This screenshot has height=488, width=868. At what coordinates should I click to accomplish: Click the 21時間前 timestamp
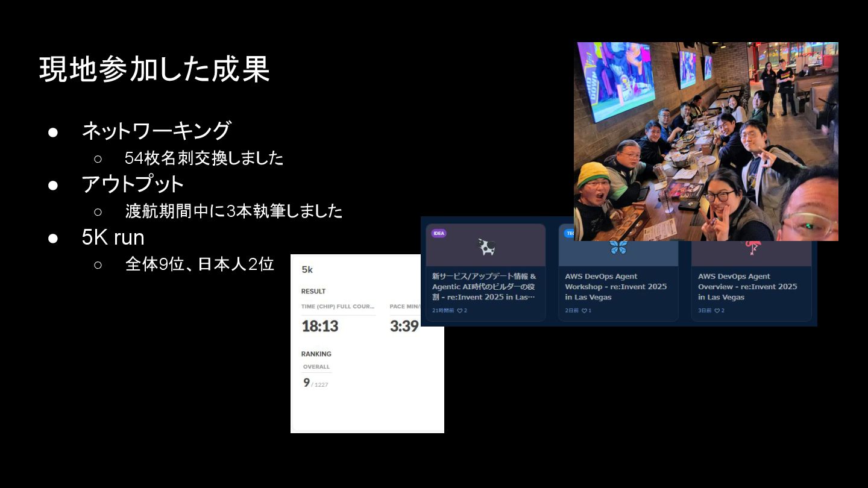(x=443, y=311)
